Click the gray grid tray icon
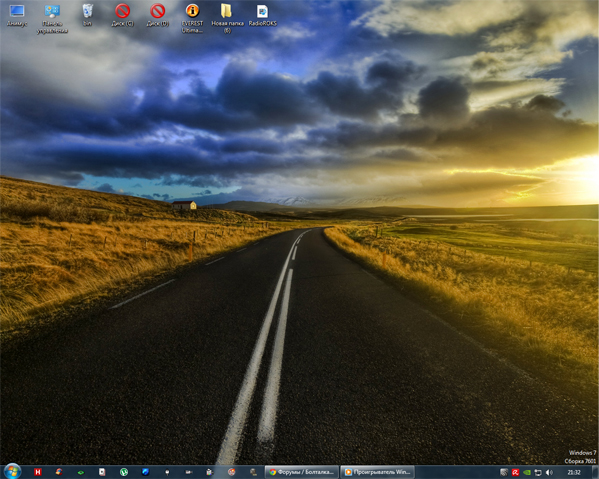The height and width of the screenshot is (479, 599). (504, 473)
